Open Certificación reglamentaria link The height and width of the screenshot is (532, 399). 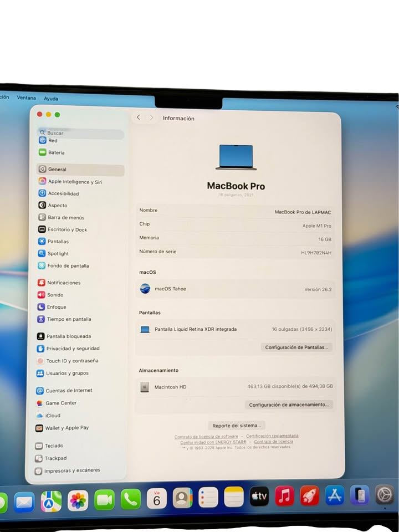[273, 436]
